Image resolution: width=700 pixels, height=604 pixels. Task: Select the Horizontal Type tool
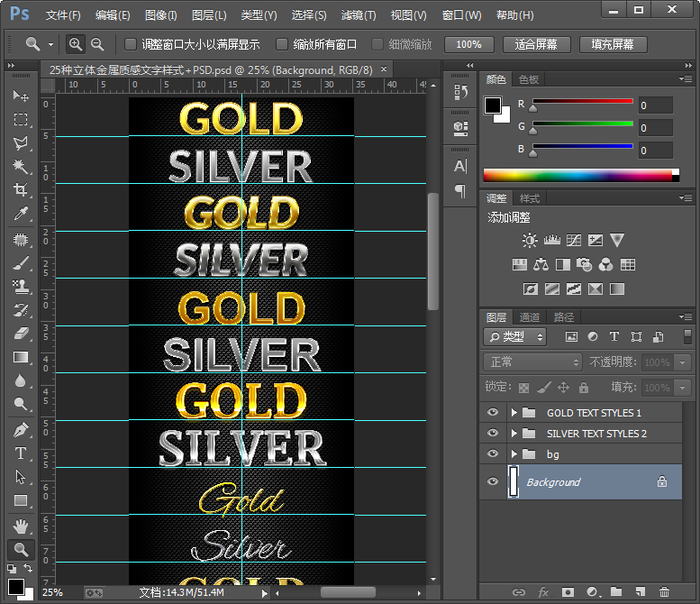click(x=21, y=453)
